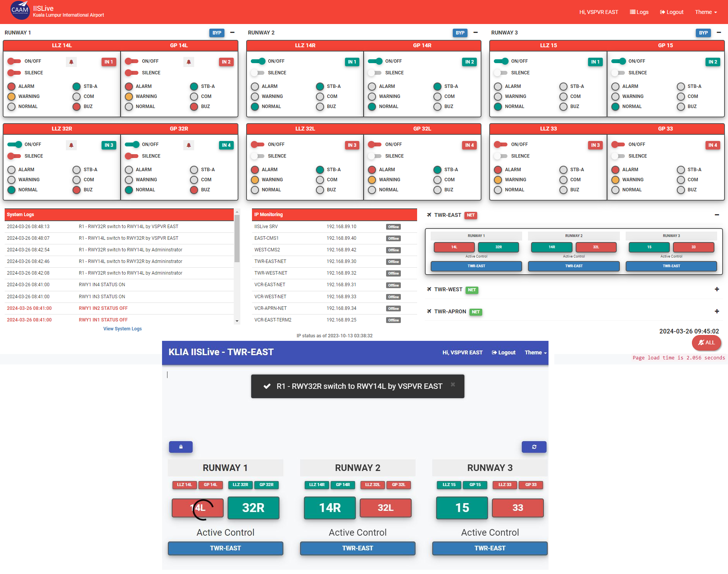Open the Theme dropdown in red header
The width and height of the screenshot is (728, 574).
(706, 12)
